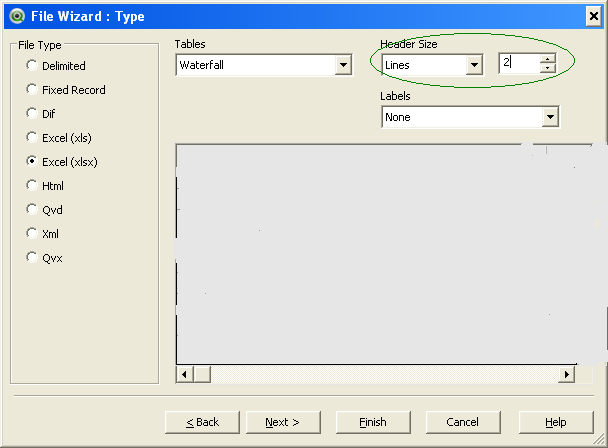Screen dimensions: 608x448
Task: Click the horizontal scrollbar thumb
Action: (x=202, y=374)
